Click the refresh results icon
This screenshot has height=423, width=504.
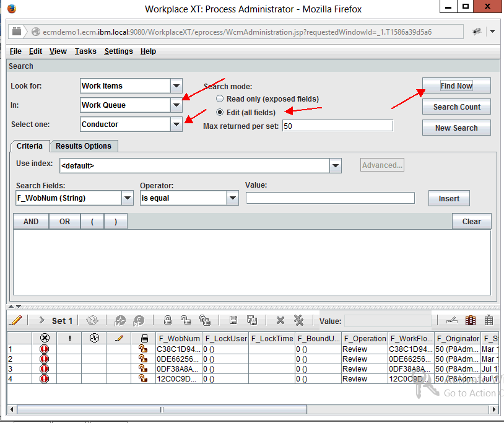(x=92, y=320)
